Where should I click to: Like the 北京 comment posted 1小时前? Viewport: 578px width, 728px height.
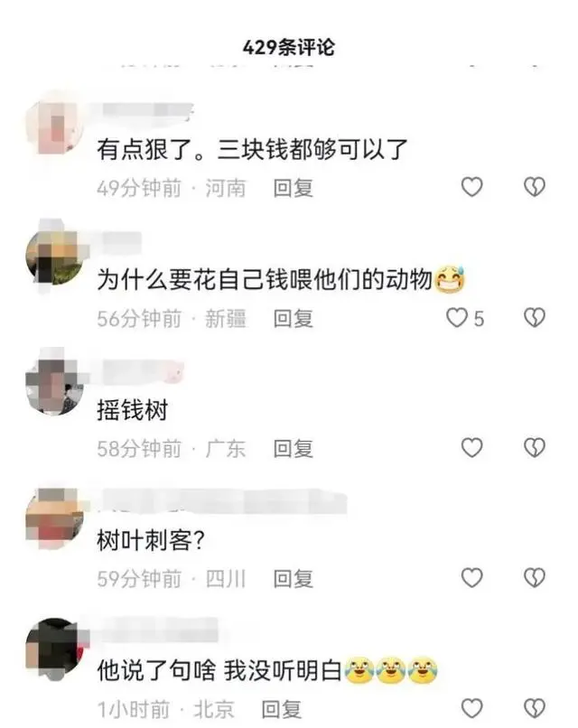[471, 708]
